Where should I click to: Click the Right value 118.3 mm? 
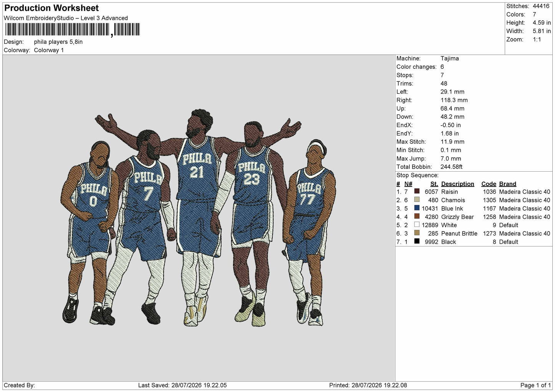(454, 100)
